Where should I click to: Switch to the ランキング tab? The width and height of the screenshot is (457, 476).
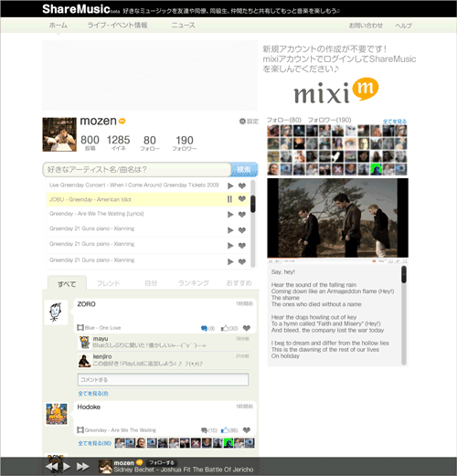pyautogui.click(x=194, y=283)
